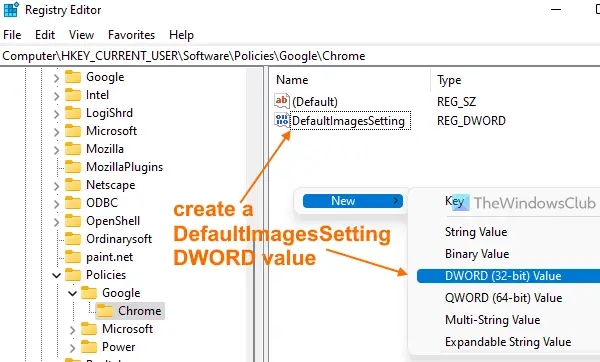Click the DefaultImagesSetting DWORD icon

coord(282,120)
